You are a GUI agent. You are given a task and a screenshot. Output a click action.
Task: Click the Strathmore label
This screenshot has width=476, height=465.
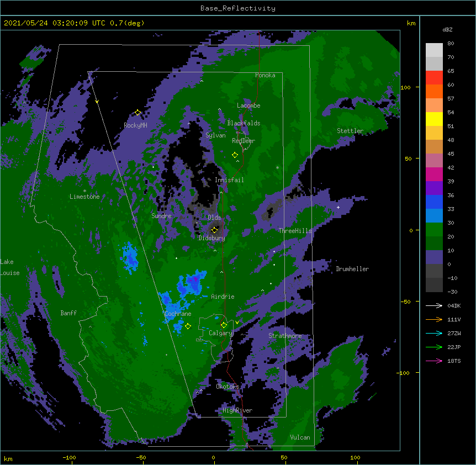pos(285,336)
